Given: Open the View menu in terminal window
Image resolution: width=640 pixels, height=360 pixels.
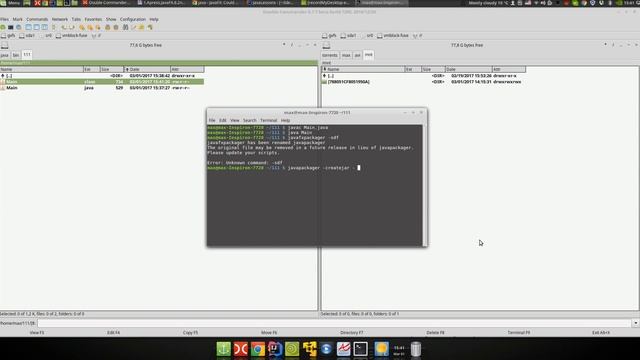Looking at the screenshot, I should coord(235,120).
